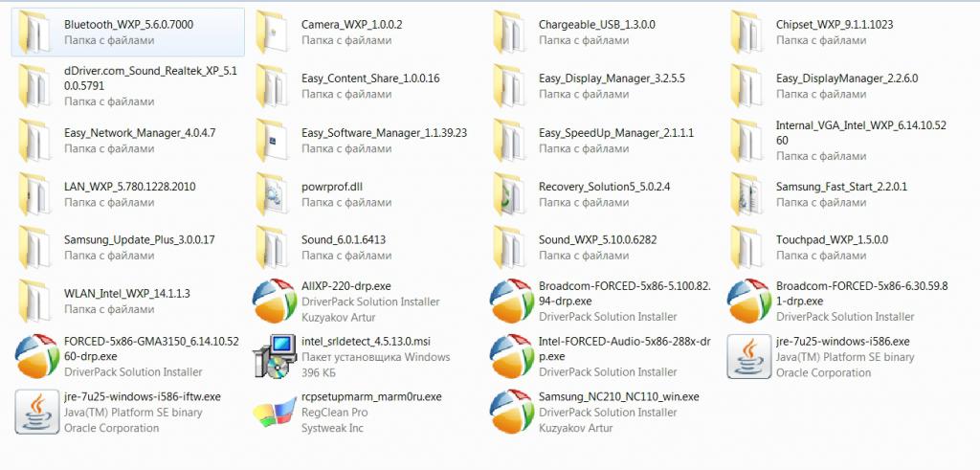
Task: Click the file name Recovery_Solution5_5.0.2.4
Action: pyautogui.click(x=605, y=187)
